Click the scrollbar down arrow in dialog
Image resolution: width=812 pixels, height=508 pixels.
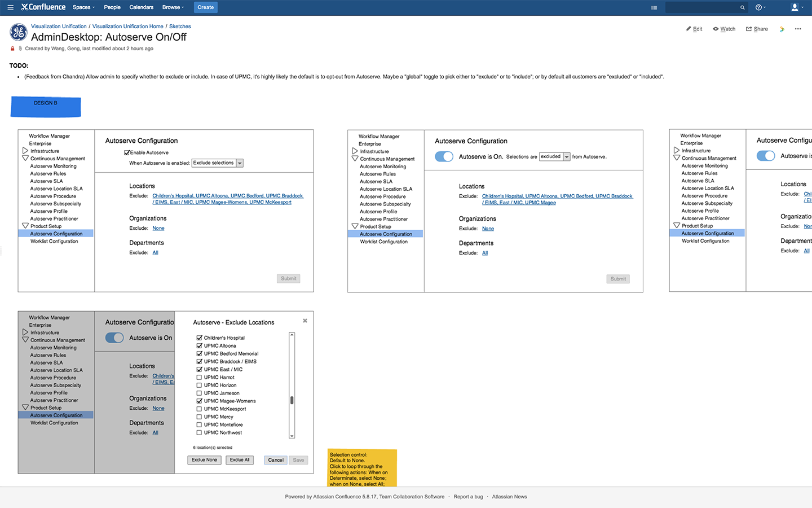292,436
